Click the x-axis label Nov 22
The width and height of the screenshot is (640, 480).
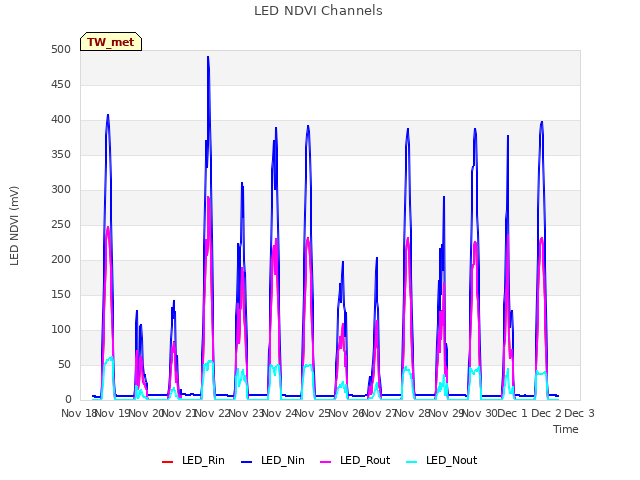tap(212, 413)
